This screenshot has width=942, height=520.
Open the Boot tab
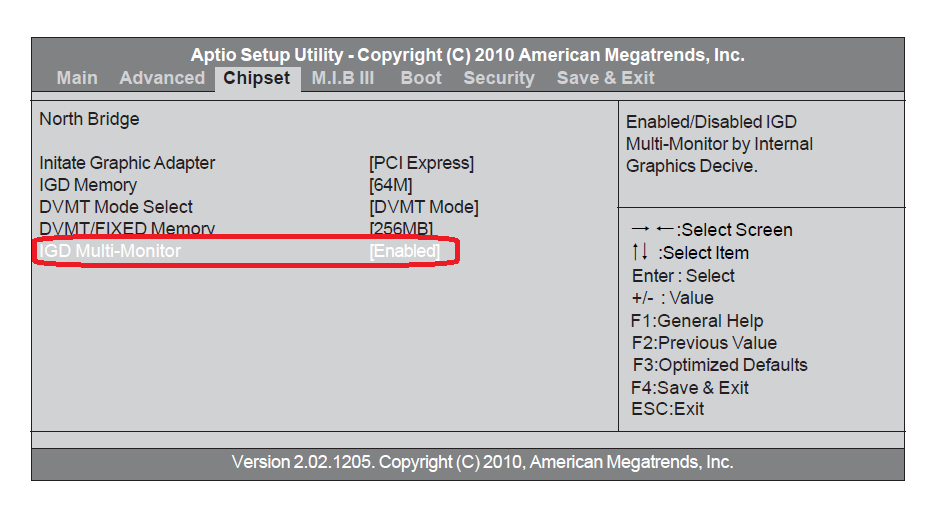pyautogui.click(x=421, y=78)
